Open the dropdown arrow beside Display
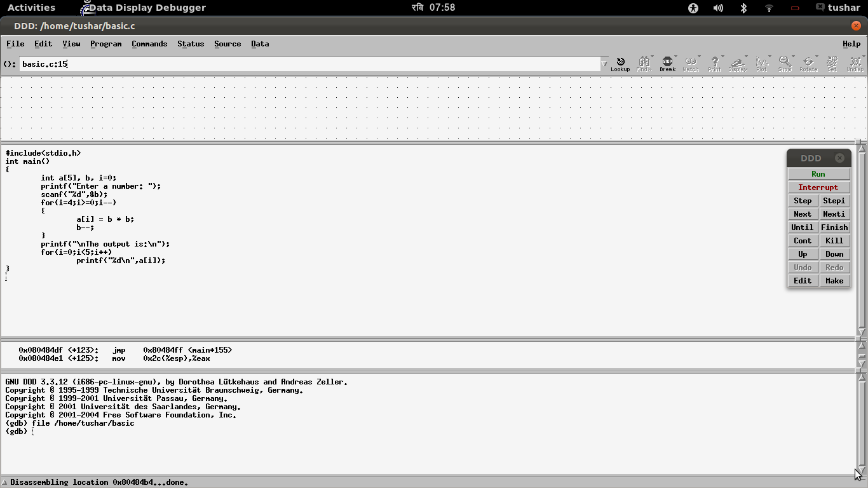This screenshot has width=868, height=488. click(745, 57)
